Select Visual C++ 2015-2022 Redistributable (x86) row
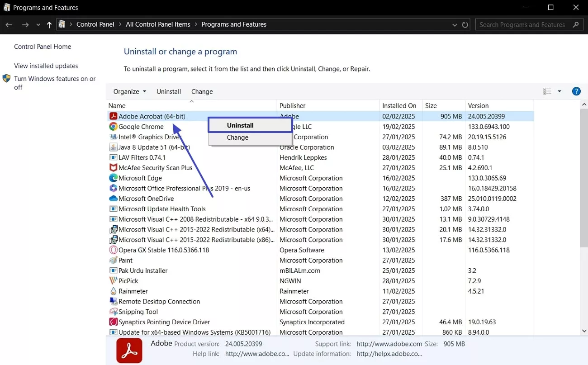Viewport: 588px width, 365px height. pyautogui.click(x=320, y=240)
